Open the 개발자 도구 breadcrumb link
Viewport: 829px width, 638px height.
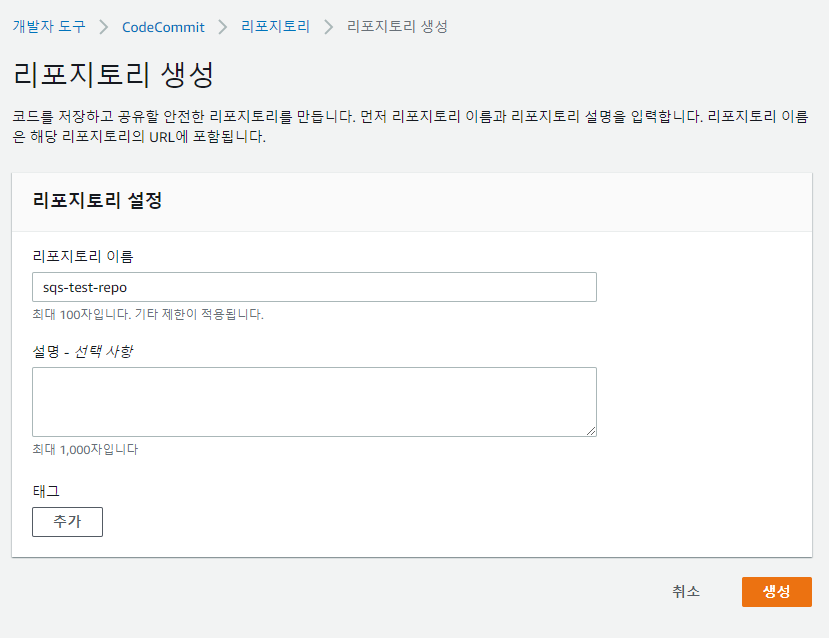pos(49,26)
